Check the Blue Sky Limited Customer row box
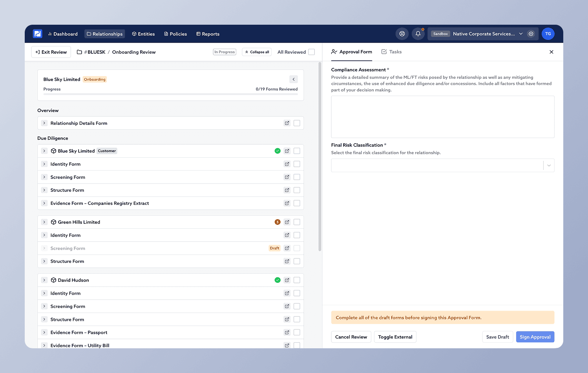The width and height of the screenshot is (588, 373). [297, 151]
